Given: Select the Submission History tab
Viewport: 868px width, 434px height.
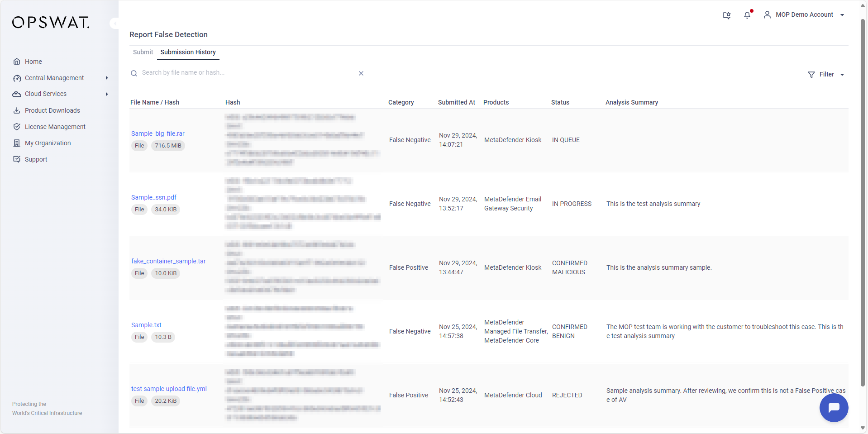Looking at the screenshot, I should (188, 52).
